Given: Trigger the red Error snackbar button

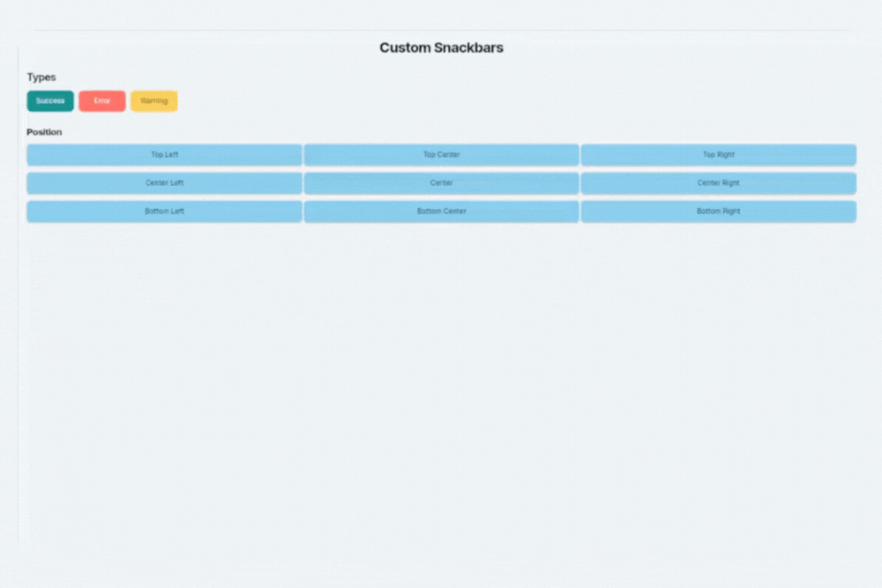Looking at the screenshot, I should [x=101, y=101].
